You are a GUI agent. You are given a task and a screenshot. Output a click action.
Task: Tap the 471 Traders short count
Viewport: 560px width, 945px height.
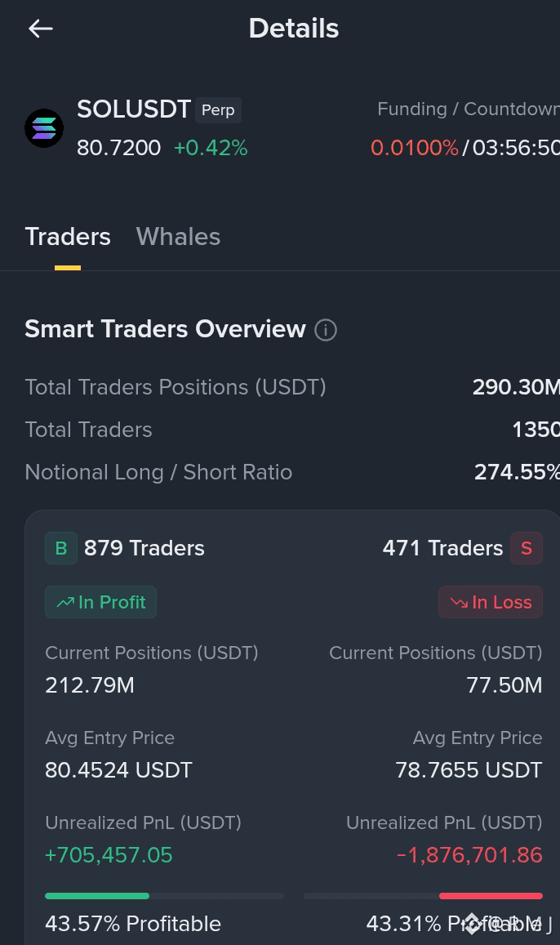pyautogui.click(x=442, y=548)
